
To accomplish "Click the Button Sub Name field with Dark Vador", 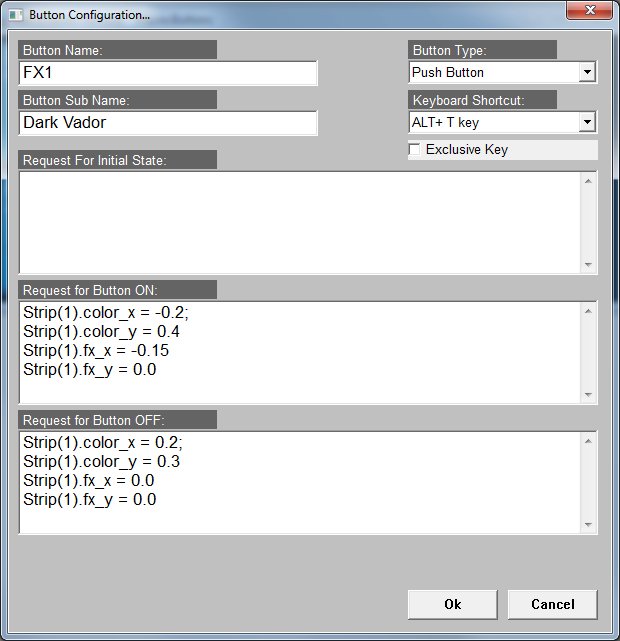I will 168,123.
